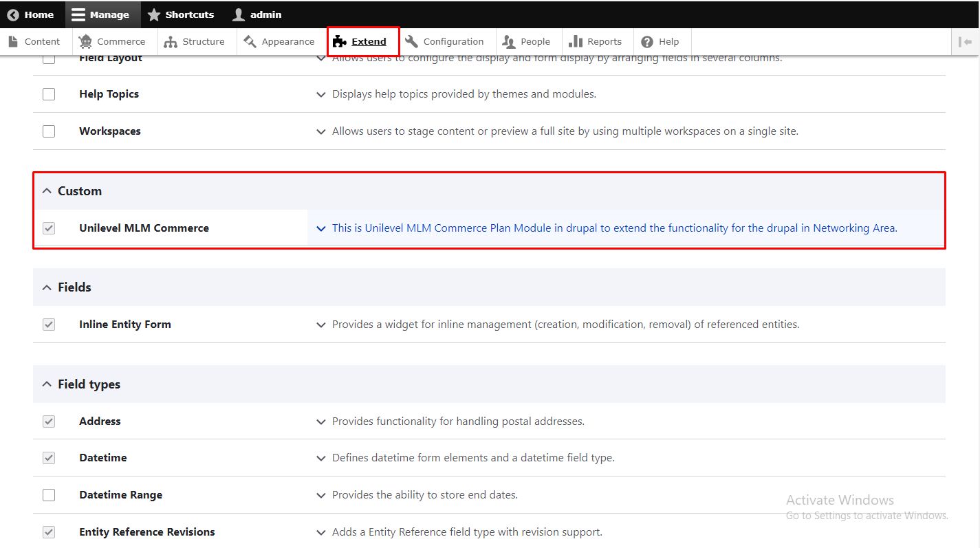
Task: Tick the Datetime Range module checkbox
Action: (49, 495)
